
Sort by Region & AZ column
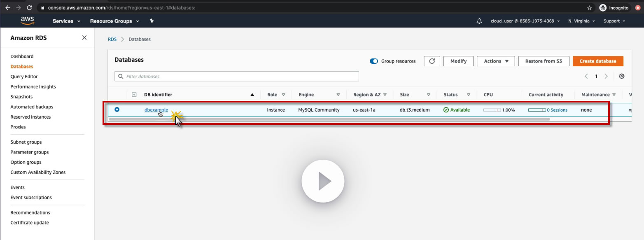click(x=385, y=95)
